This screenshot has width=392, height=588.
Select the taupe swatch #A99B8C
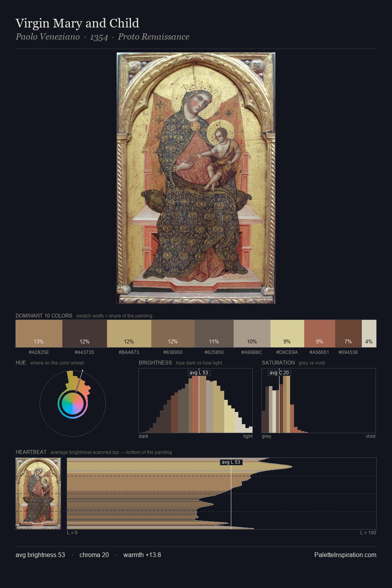(252, 334)
